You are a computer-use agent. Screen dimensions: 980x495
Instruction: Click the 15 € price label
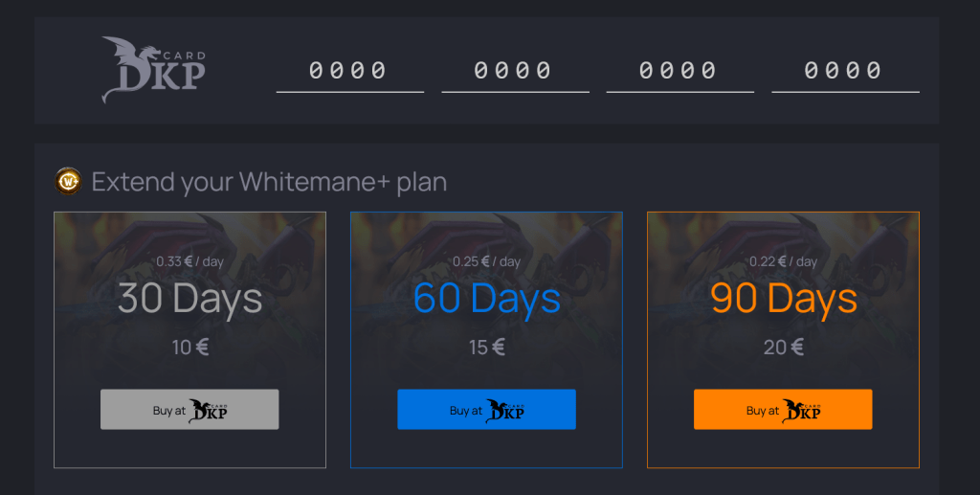click(486, 348)
